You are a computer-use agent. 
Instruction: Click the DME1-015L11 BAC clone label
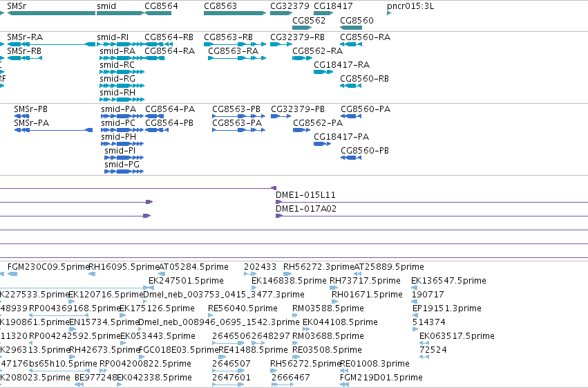(x=305, y=195)
